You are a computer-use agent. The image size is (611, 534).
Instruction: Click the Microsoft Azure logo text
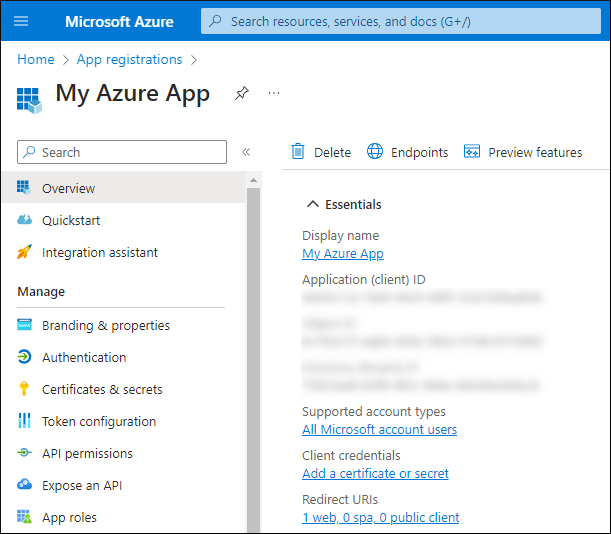(x=119, y=21)
